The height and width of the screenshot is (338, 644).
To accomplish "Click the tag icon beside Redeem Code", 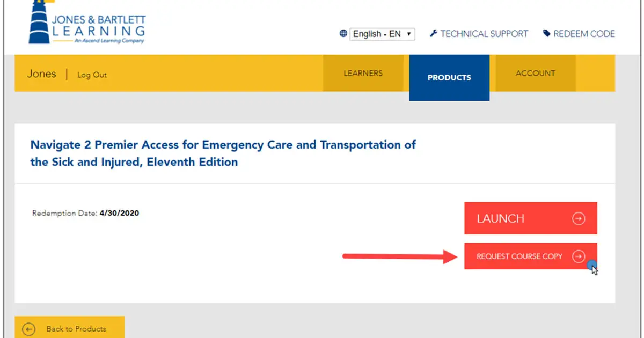I will 546,33.
